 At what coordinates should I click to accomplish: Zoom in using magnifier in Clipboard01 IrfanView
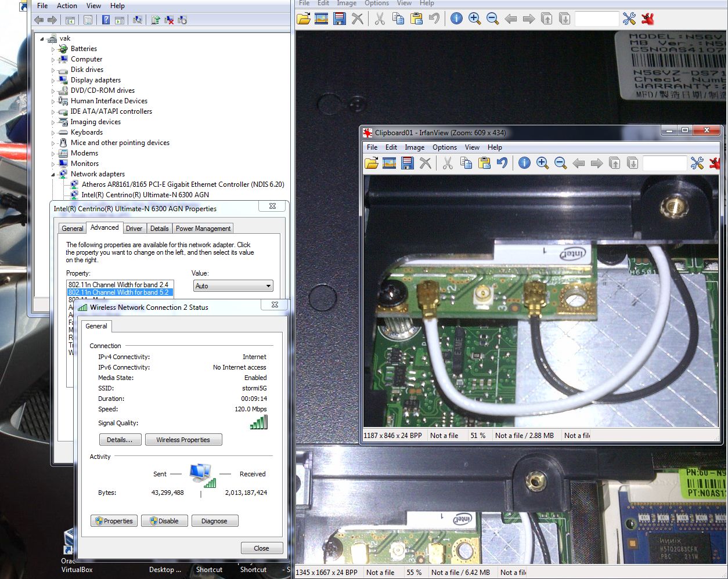click(542, 163)
